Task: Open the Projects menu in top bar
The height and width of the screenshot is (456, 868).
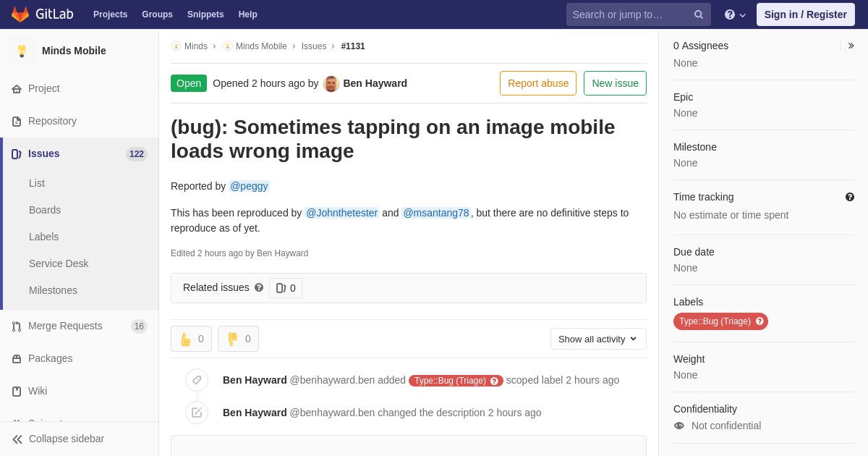Action: (110, 14)
